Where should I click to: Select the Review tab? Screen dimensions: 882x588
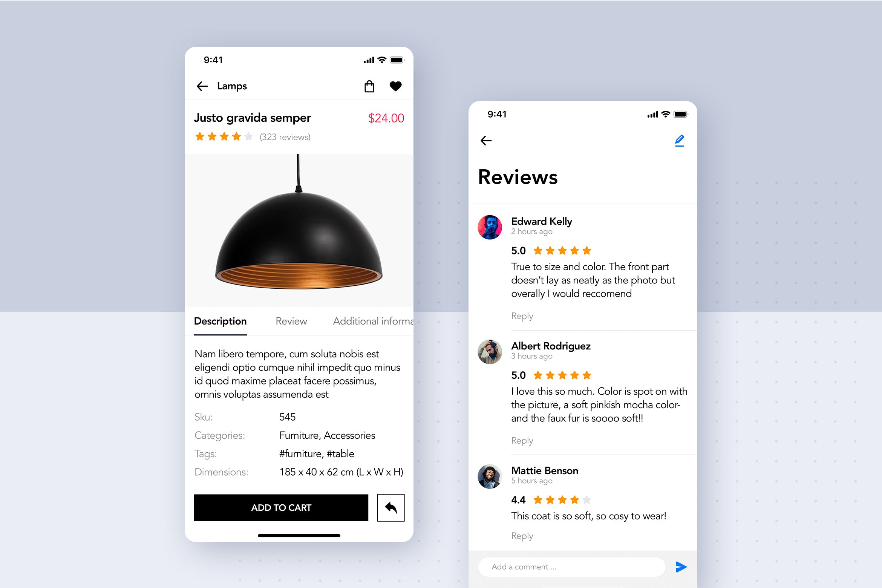tap(291, 321)
